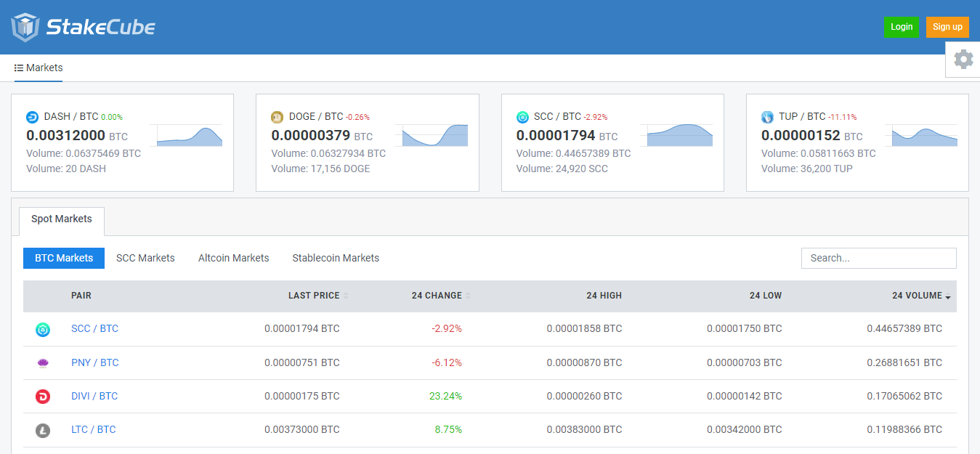
Task: Click the StakeCube logo icon
Action: point(25,27)
